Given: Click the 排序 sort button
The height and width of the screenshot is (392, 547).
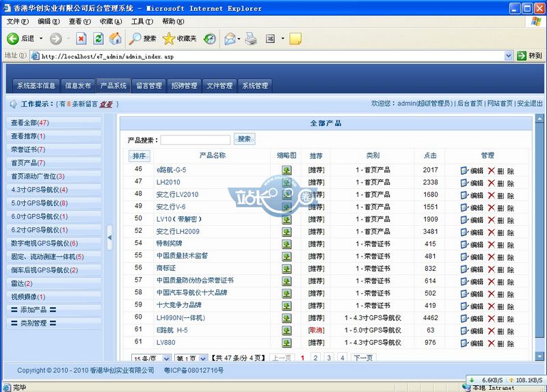Looking at the screenshot, I should click(x=139, y=156).
